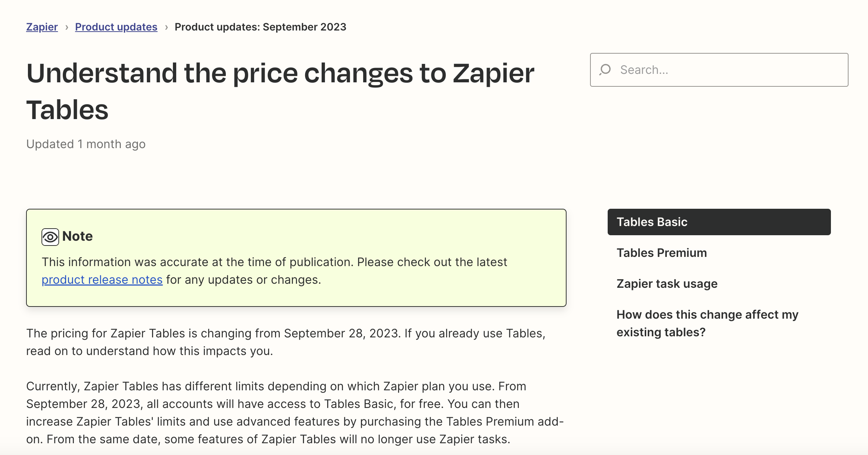Jump to Zapier task usage section
This screenshot has width=868, height=455.
[x=667, y=284]
